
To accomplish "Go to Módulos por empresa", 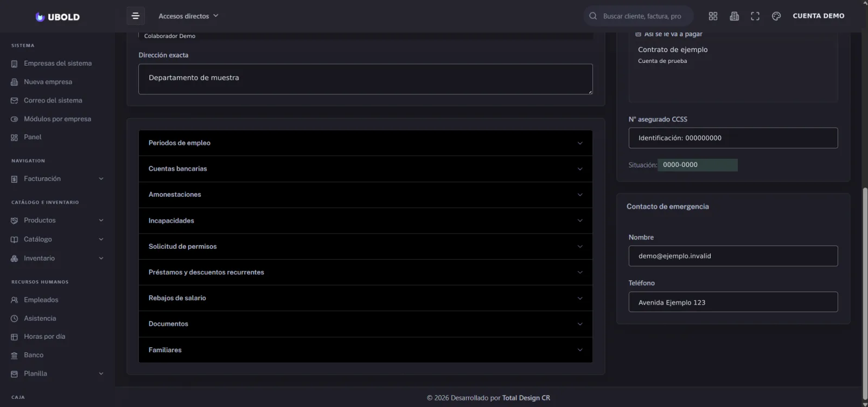I will (57, 119).
